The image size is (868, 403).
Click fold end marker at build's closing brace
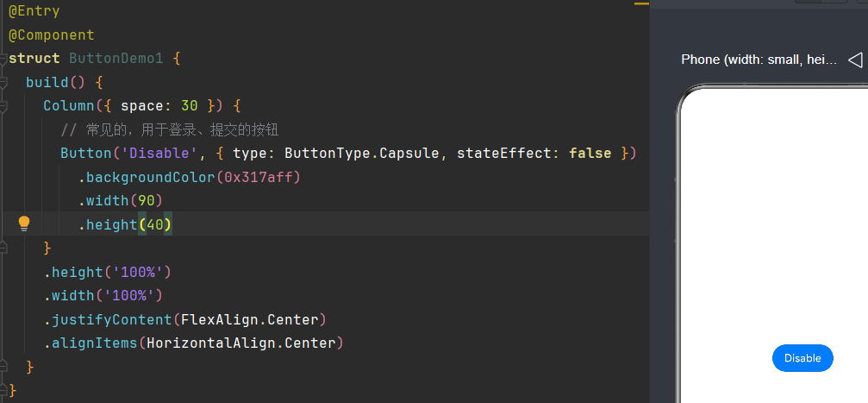[x=3, y=367]
